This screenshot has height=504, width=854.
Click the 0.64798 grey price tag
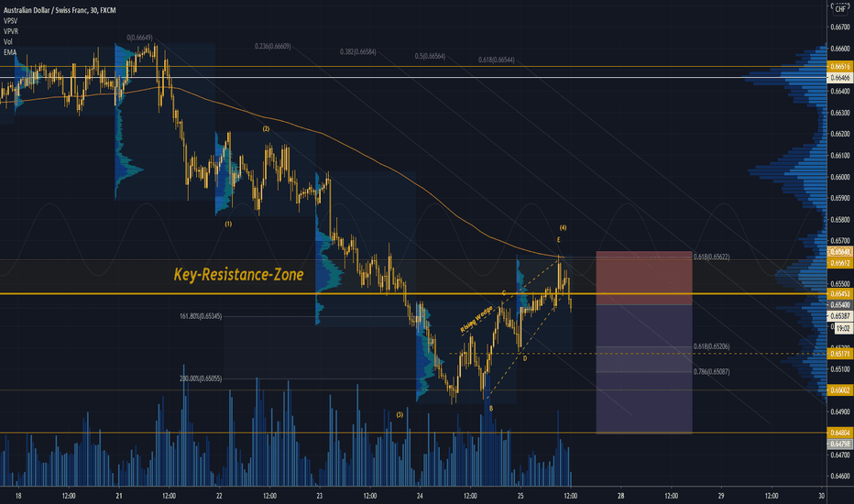(839, 444)
